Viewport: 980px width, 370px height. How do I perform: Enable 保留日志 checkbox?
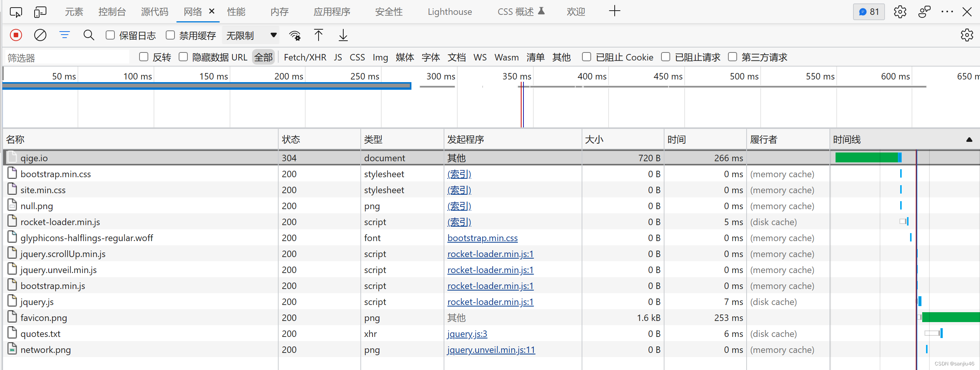[x=110, y=35]
